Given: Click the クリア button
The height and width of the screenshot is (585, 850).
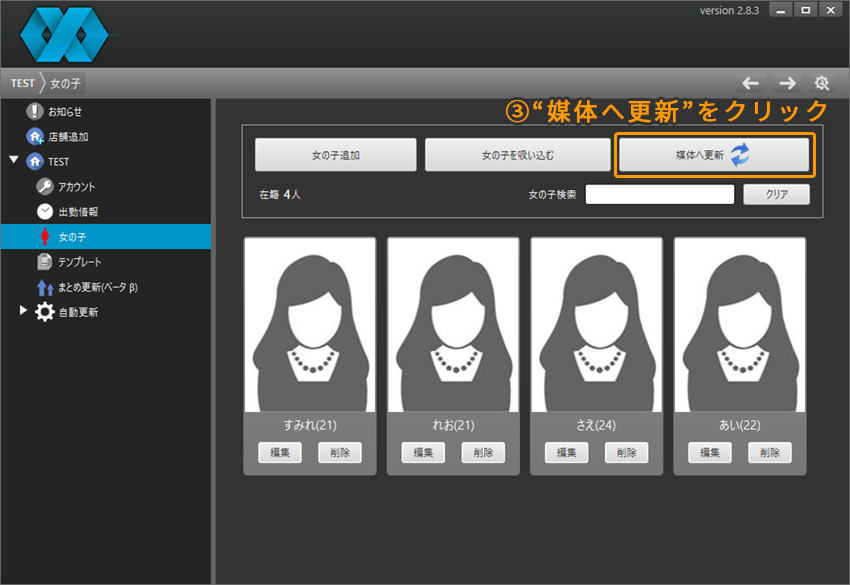Looking at the screenshot, I should pos(776,194).
